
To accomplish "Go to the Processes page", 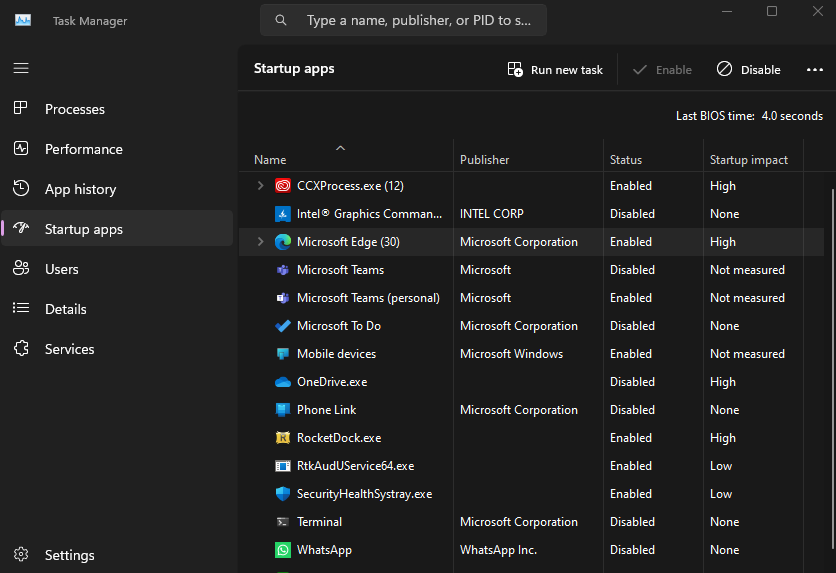I will tap(117, 109).
